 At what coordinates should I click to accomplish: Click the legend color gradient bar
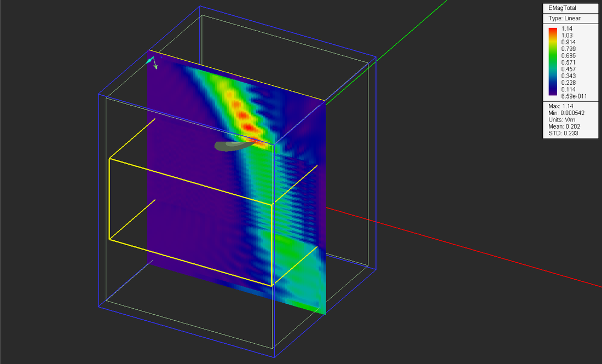(x=553, y=60)
